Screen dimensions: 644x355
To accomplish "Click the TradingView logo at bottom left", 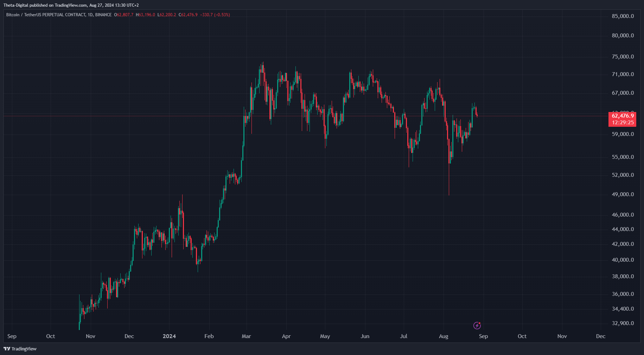I will point(20,349).
